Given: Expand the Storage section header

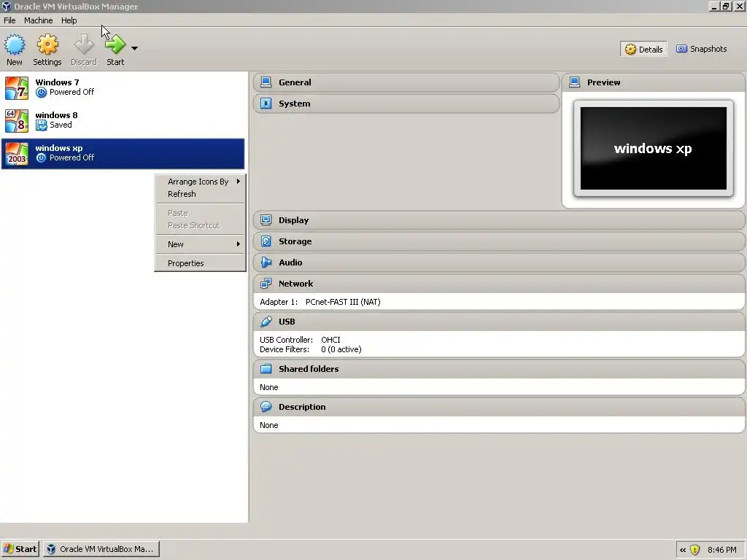Looking at the screenshot, I should (x=499, y=241).
